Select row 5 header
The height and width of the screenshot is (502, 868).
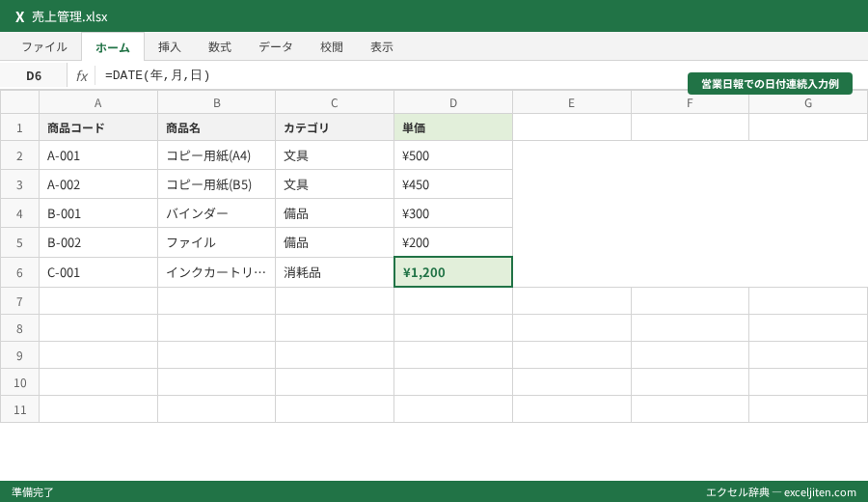[x=19, y=242]
